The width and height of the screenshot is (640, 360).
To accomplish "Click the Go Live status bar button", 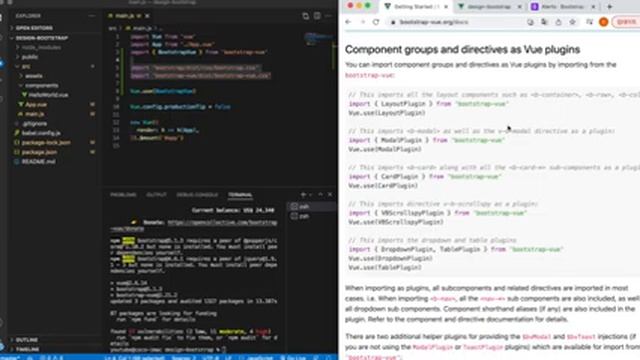I will [293, 358].
